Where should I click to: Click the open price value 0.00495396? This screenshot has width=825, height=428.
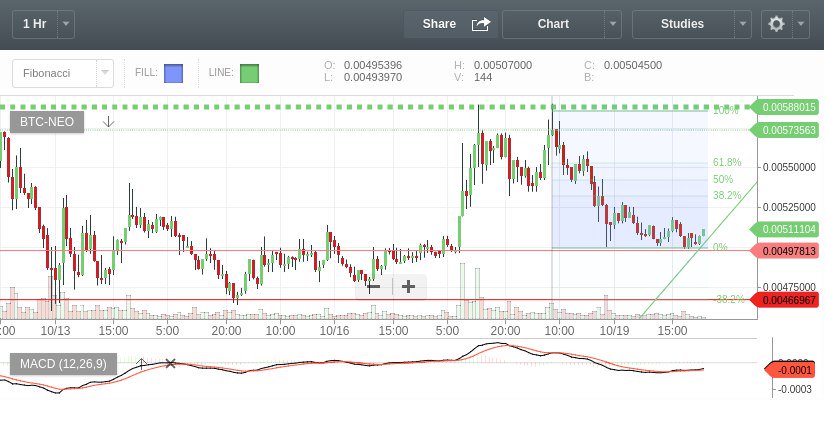373,65
